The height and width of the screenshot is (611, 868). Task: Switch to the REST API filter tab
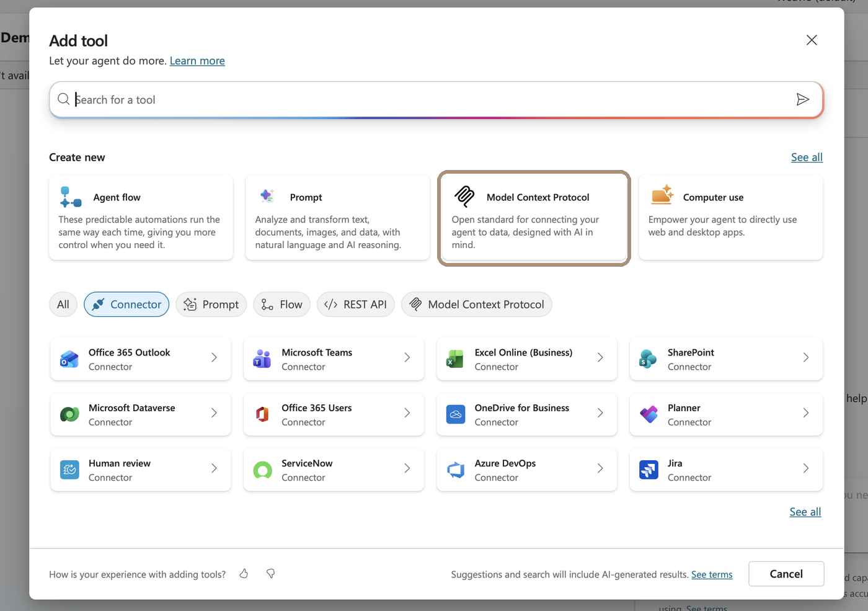pyautogui.click(x=356, y=305)
